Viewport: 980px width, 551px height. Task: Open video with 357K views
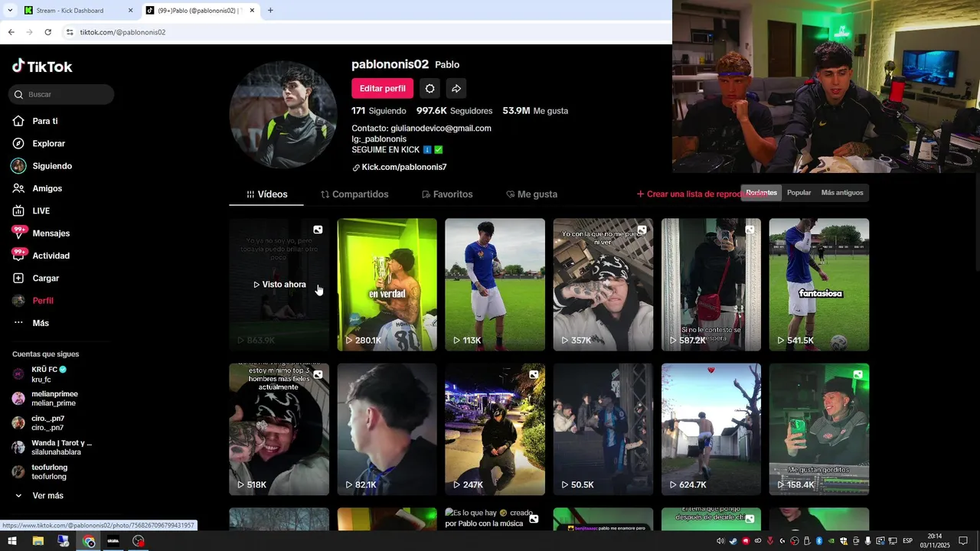tap(603, 285)
